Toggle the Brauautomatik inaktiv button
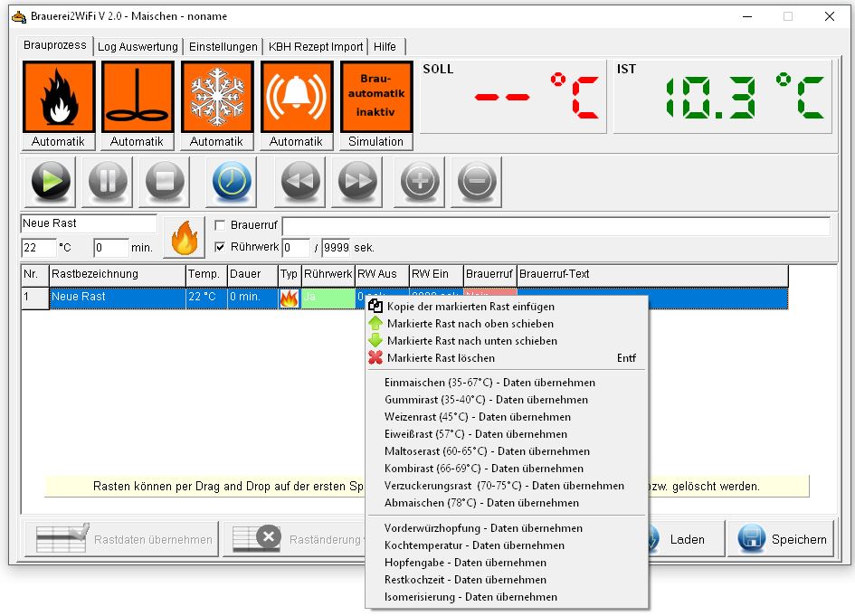 [376, 97]
